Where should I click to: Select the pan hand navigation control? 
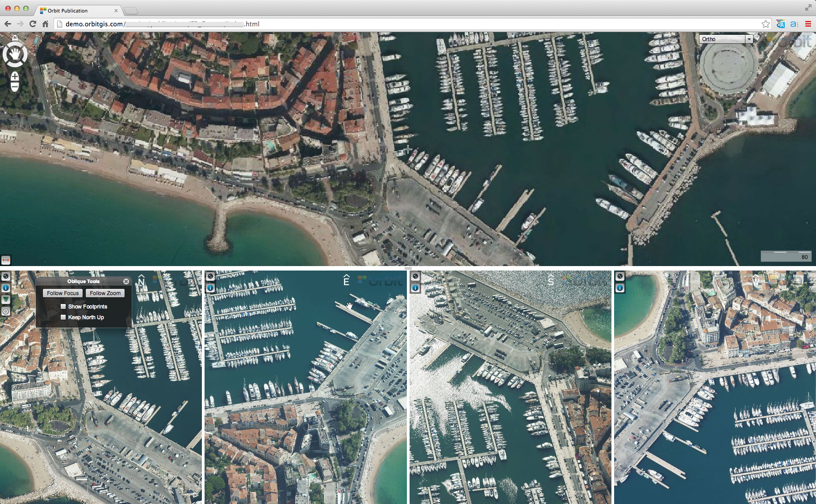(15, 55)
